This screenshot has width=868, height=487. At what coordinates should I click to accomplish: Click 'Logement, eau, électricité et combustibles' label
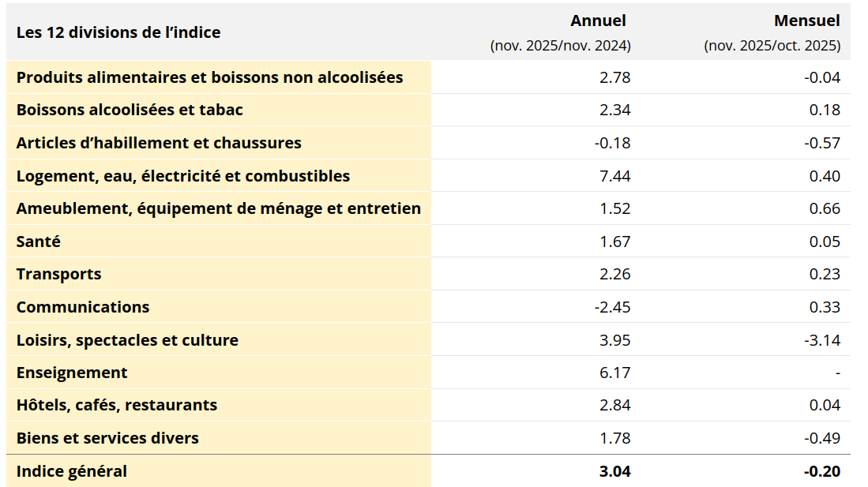183,176
